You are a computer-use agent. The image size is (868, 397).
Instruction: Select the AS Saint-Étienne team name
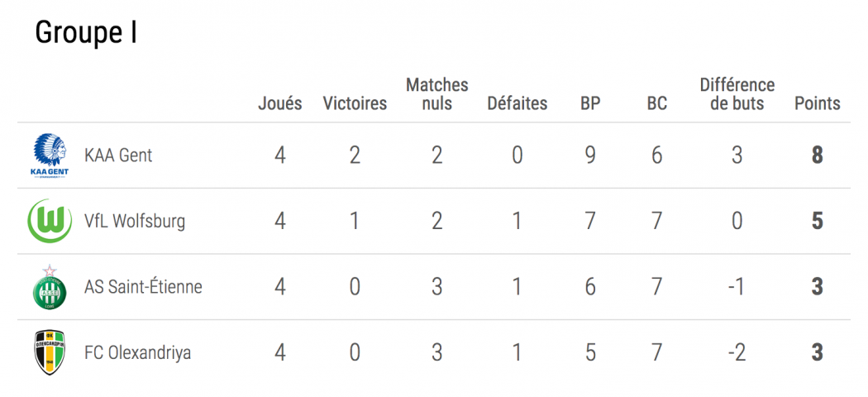pyautogui.click(x=143, y=286)
